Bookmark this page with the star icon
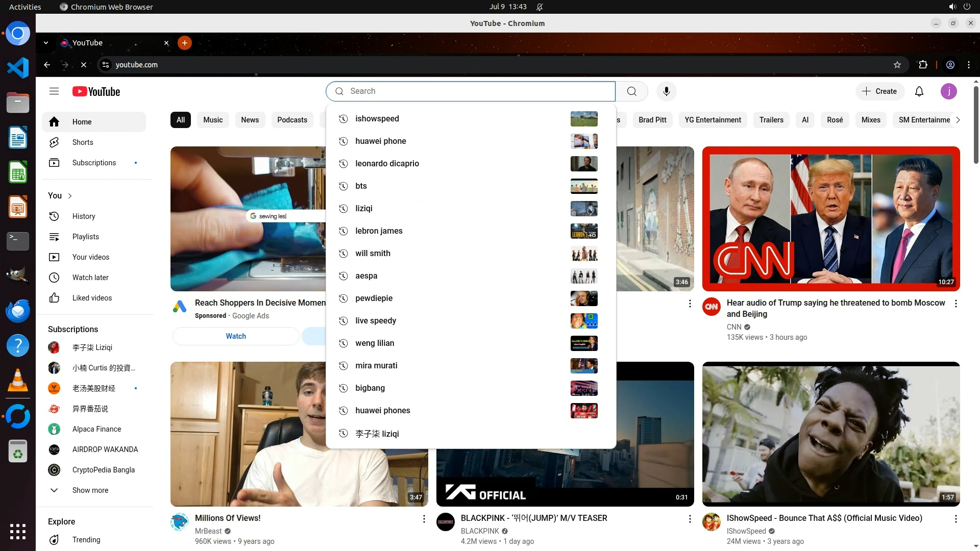Image resolution: width=980 pixels, height=551 pixels. coord(897,65)
